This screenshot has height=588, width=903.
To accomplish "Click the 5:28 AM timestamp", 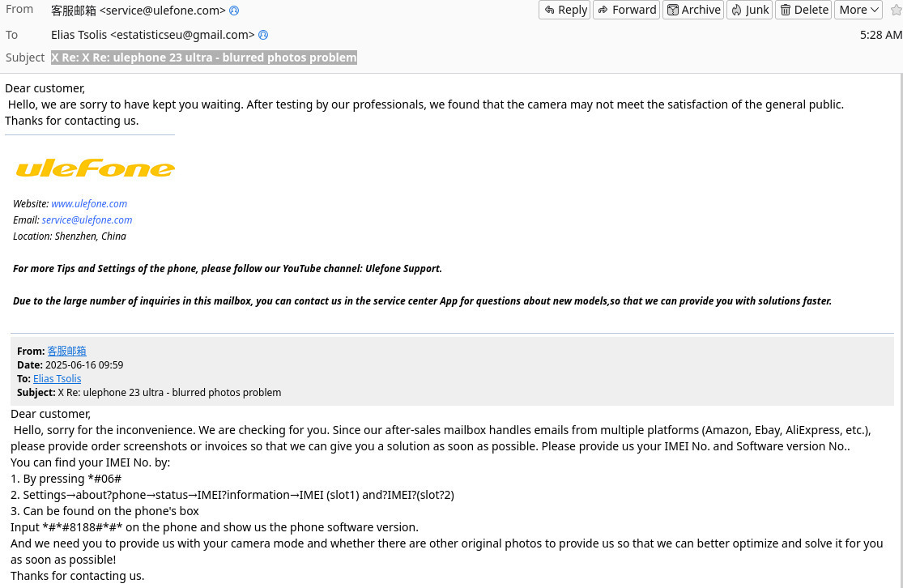I will click(880, 35).
